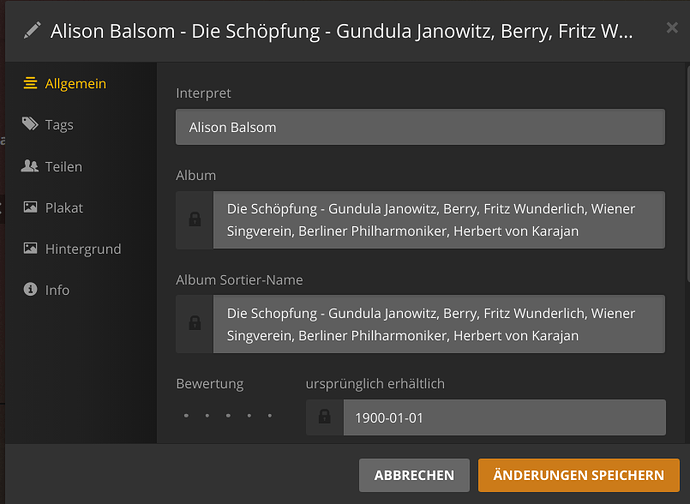Open the Tags section
This screenshot has height=504, width=690.
tap(59, 125)
